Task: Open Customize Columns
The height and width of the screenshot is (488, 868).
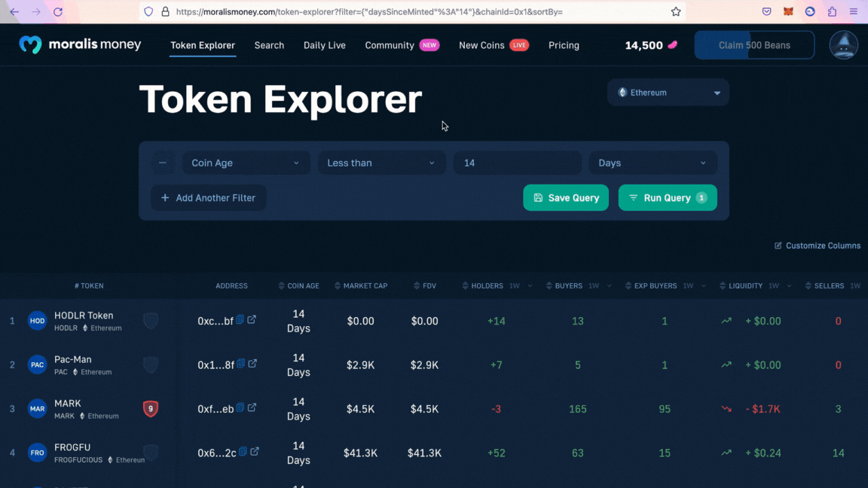Action: click(x=817, y=246)
